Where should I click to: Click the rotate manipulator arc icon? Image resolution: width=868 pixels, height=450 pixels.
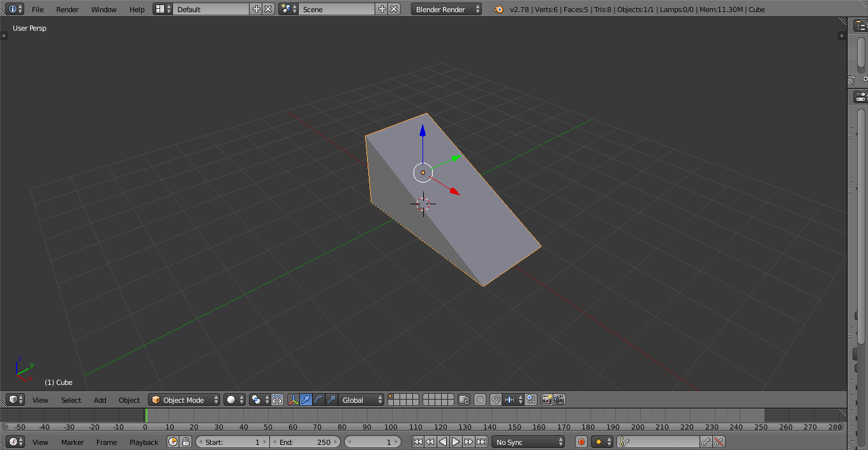click(x=318, y=400)
